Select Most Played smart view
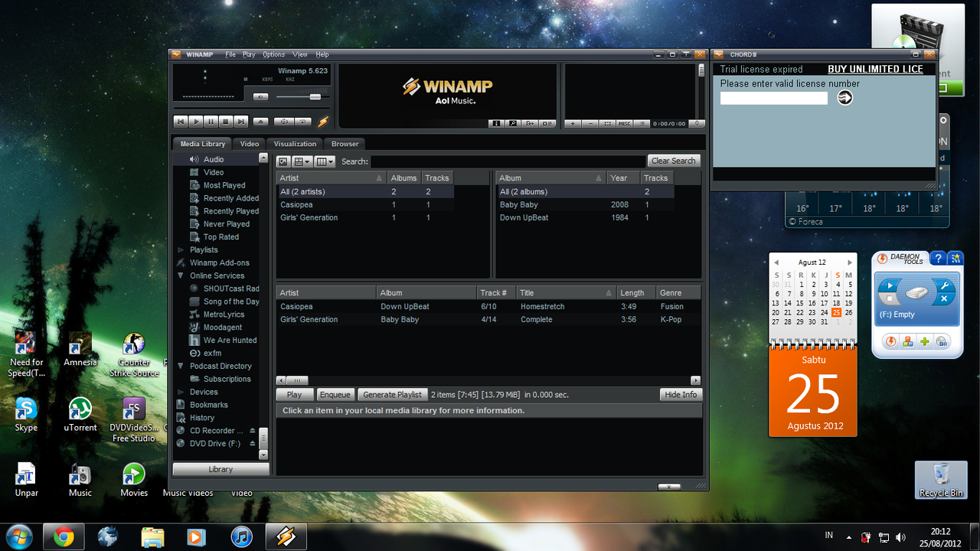The image size is (980, 551). click(224, 185)
